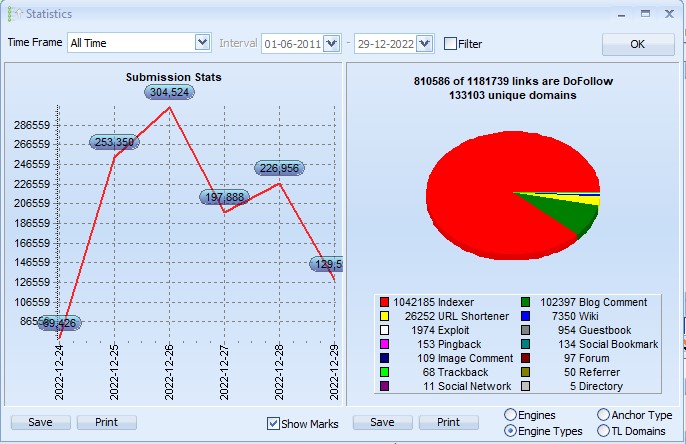Viewport: 686px width, 444px height.
Task: Click the 226,956 data mark
Action: [279, 168]
